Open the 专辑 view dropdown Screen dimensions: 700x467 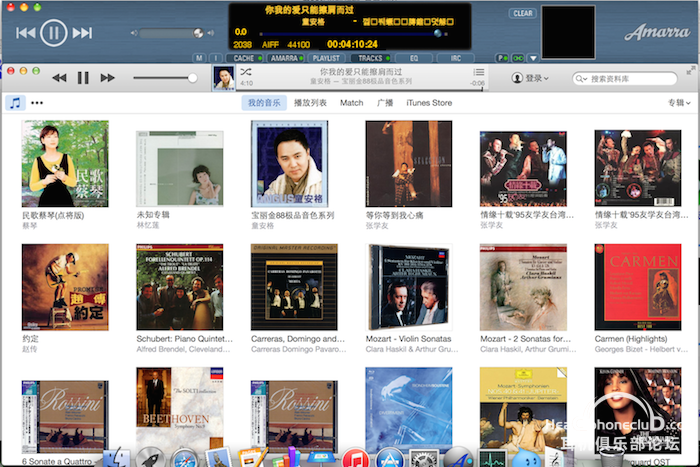tap(679, 103)
